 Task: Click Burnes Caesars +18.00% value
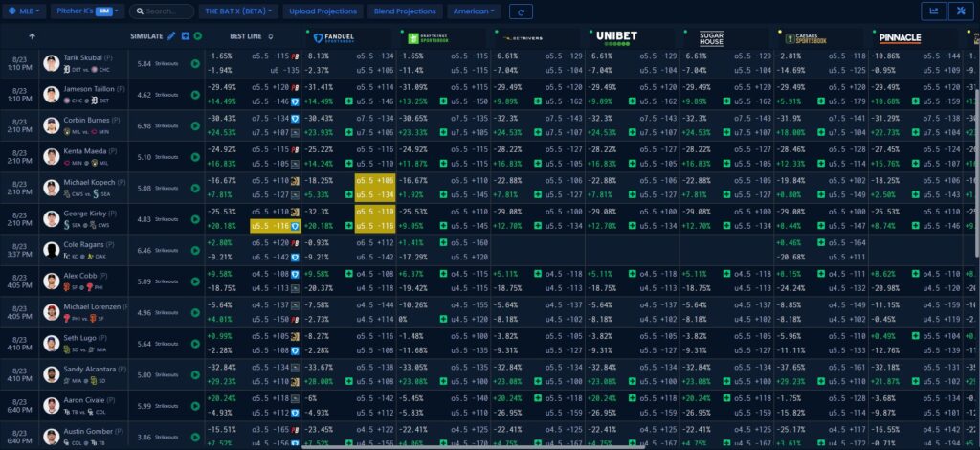pos(790,132)
